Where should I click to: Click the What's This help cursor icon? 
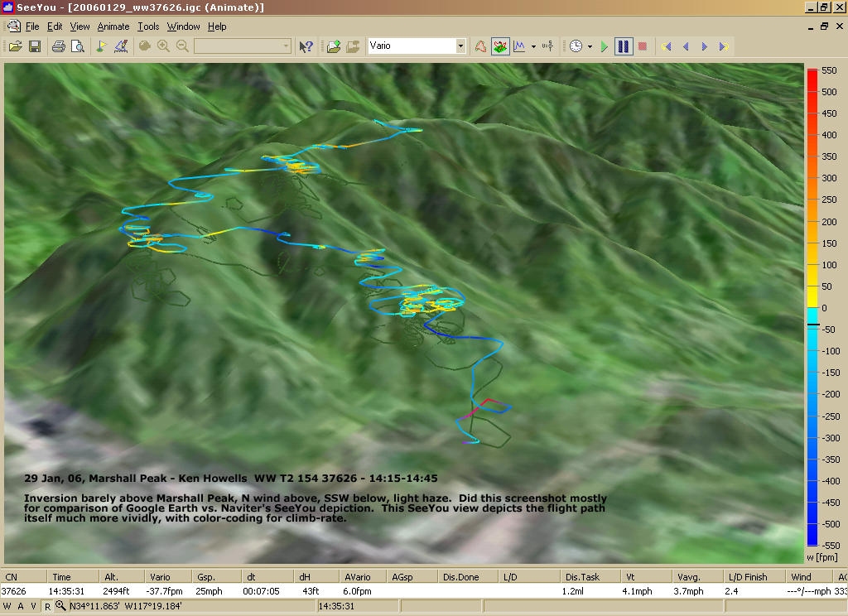pos(306,46)
